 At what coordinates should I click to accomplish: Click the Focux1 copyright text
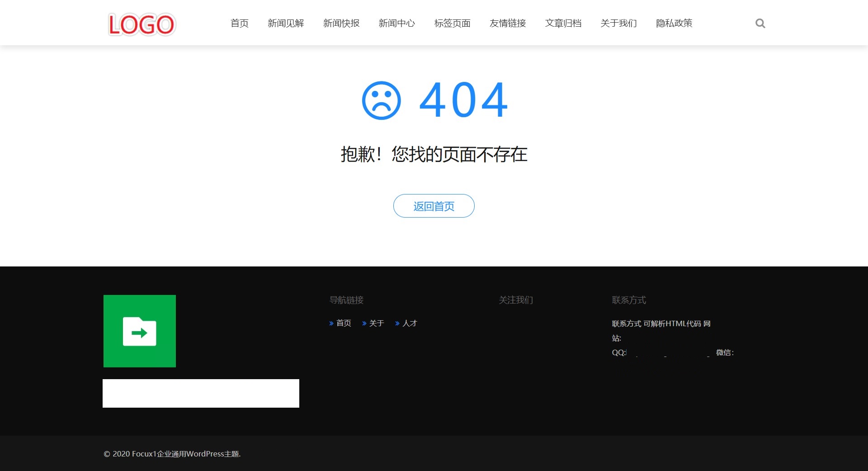click(172, 454)
